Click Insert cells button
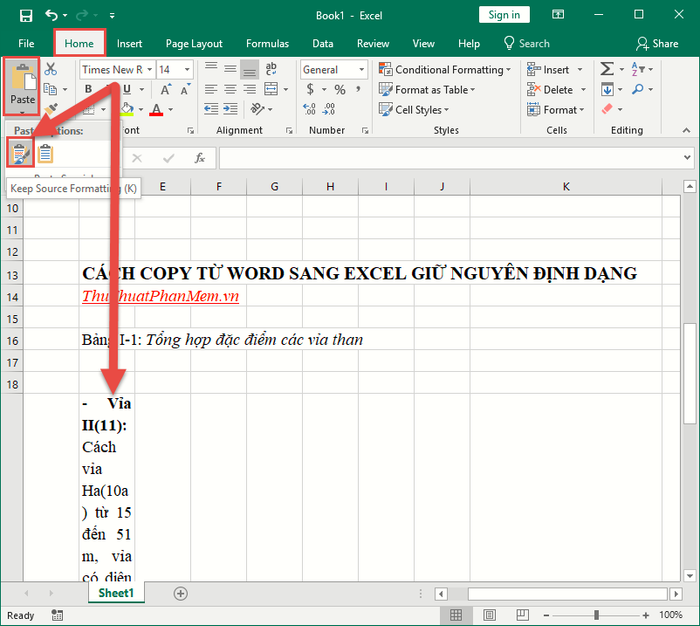 click(548, 70)
